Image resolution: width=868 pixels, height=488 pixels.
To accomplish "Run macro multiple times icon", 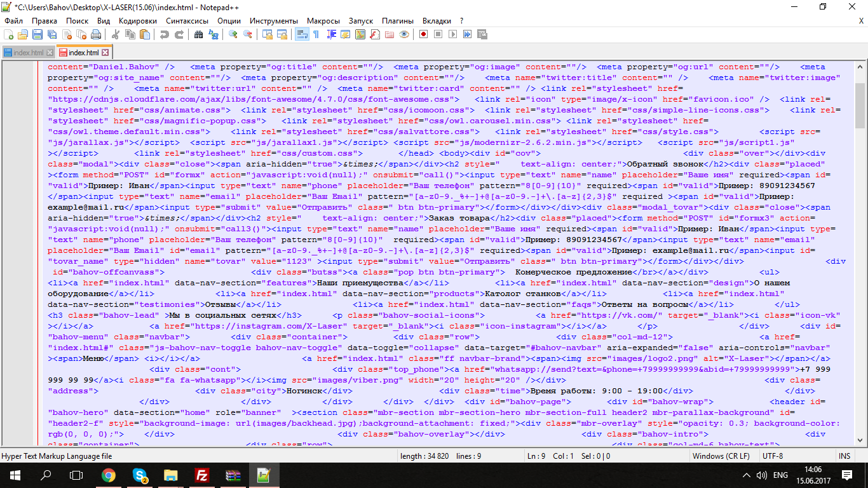I will pyautogui.click(x=468, y=34).
